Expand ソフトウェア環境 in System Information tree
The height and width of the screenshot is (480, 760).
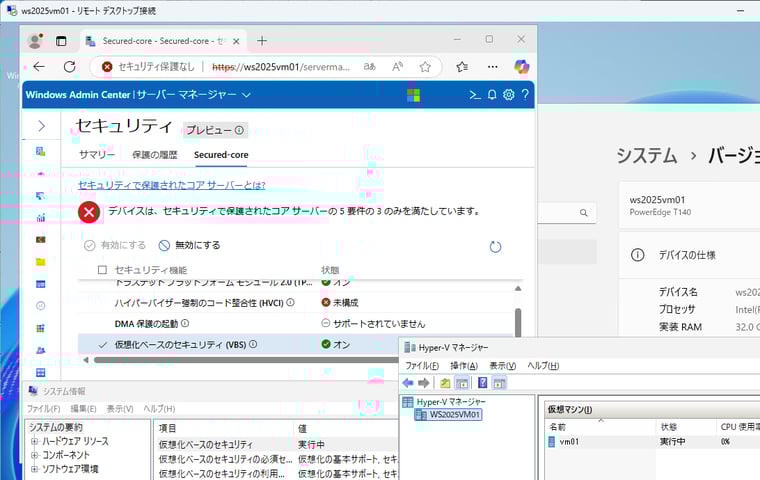[34, 469]
